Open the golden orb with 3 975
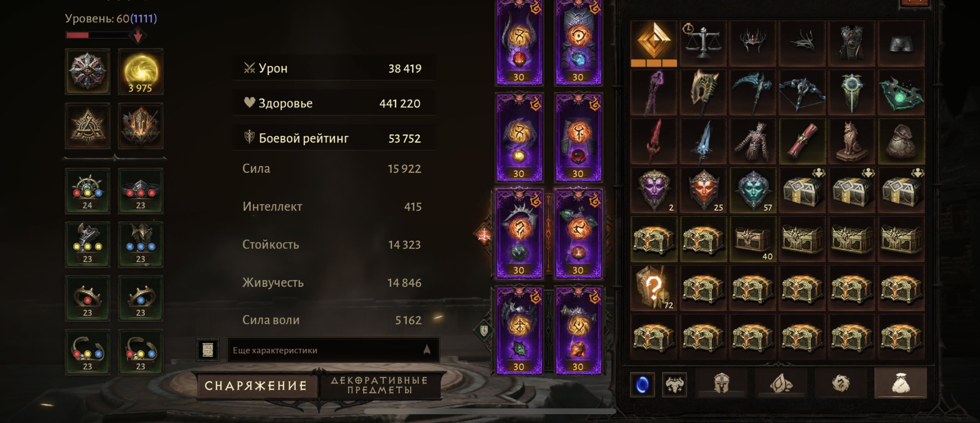 [x=141, y=72]
